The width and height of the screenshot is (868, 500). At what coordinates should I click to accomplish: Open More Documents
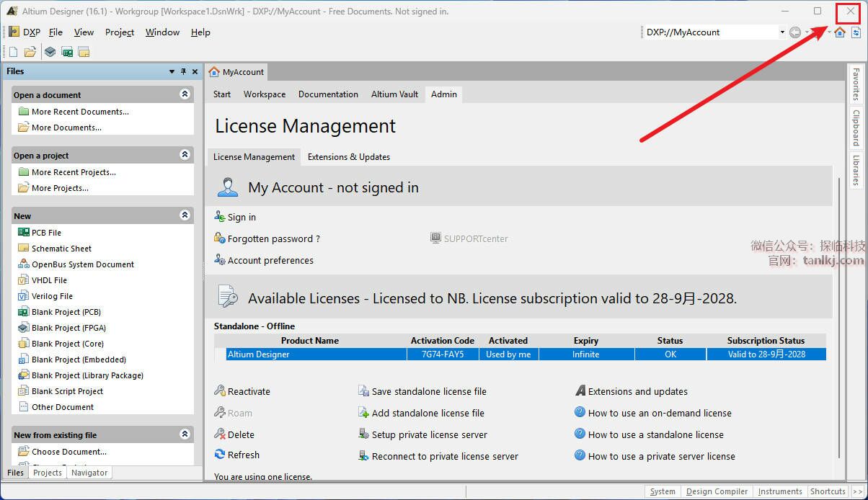coord(66,128)
